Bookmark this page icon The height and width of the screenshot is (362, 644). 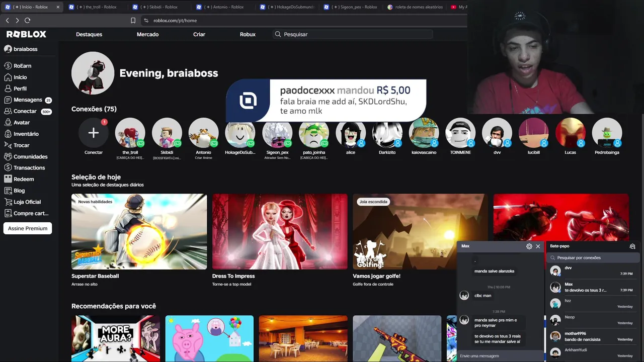pyautogui.click(x=133, y=21)
